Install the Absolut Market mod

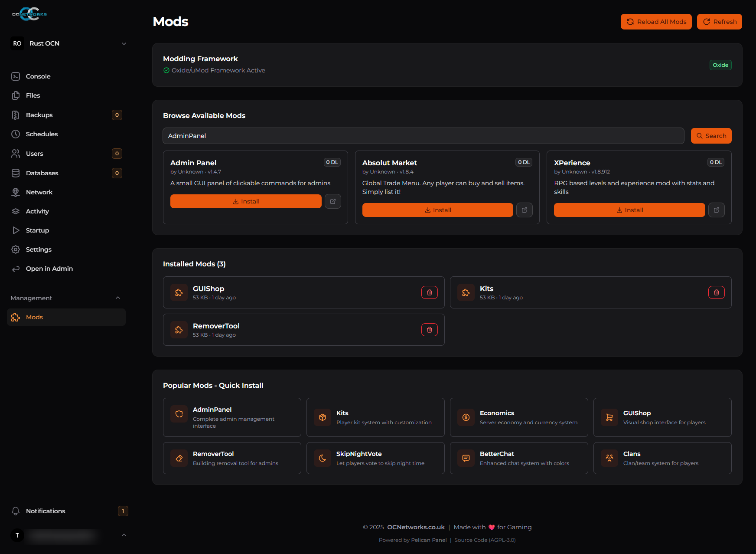coord(437,210)
